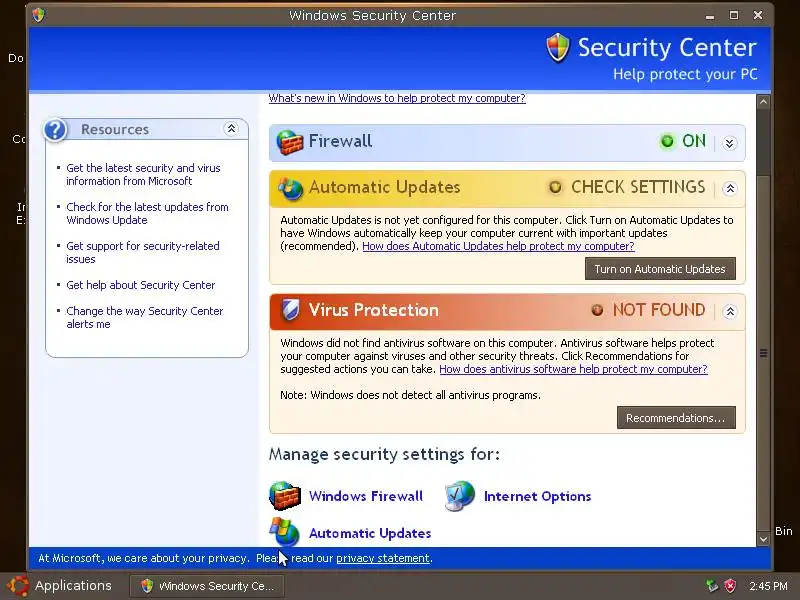The width and height of the screenshot is (800, 600).
Task: Open Get help about Security Center
Action: pos(141,285)
